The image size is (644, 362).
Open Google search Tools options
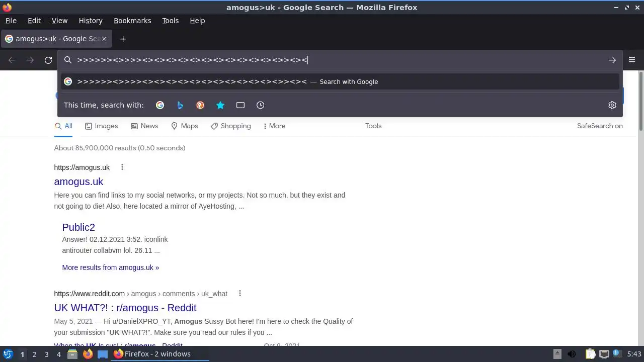(373, 126)
